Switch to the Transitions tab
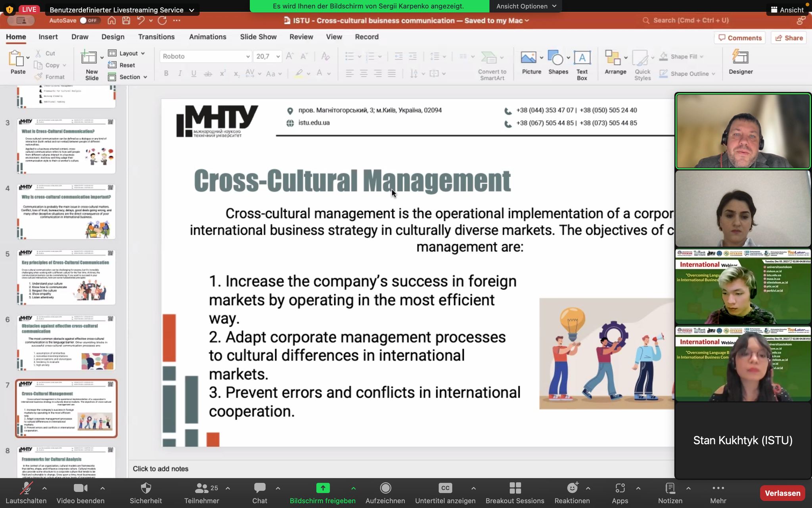 [x=156, y=37]
